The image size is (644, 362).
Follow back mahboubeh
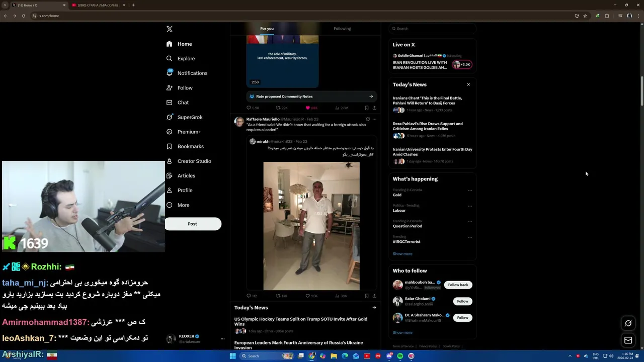tap(458, 285)
